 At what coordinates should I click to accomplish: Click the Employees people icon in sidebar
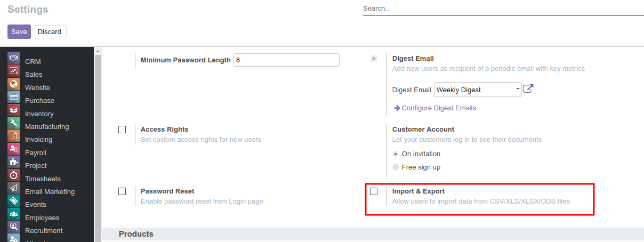click(x=13, y=214)
